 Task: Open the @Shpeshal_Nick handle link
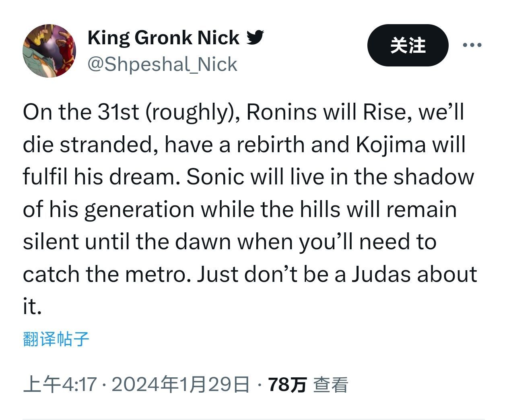163,64
